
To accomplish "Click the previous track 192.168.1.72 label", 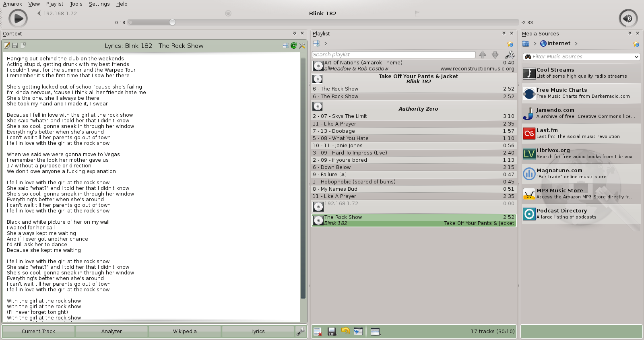I will click(60, 13).
